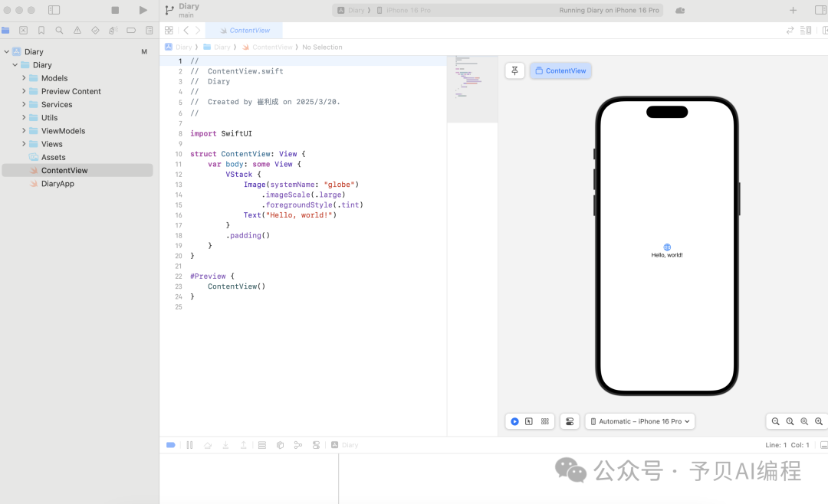Select the ContentView editor tab

245,31
